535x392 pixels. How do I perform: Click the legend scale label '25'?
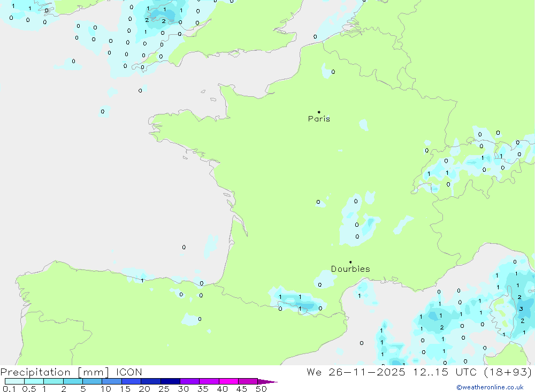164,389
